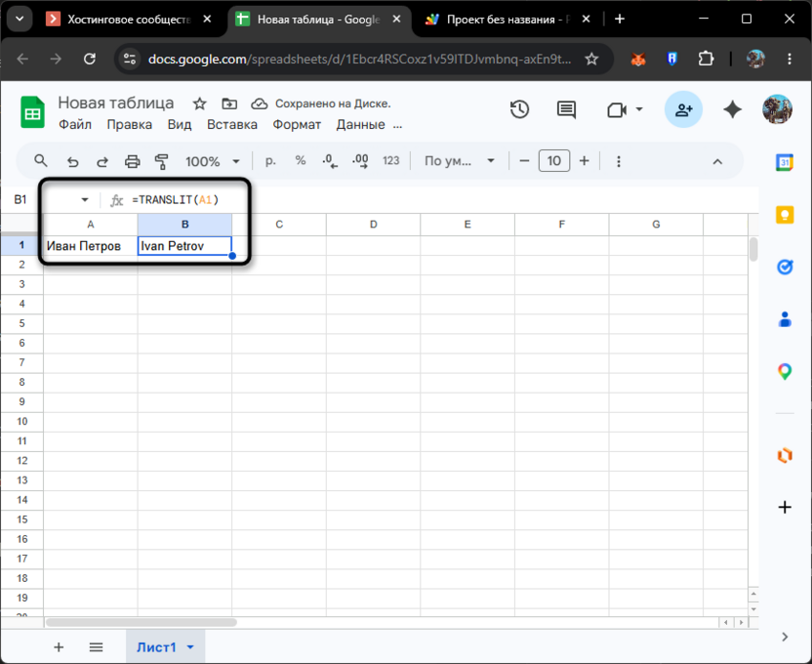Image resolution: width=812 pixels, height=664 pixels.
Task: Add a new sheet
Action: [59, 647]
